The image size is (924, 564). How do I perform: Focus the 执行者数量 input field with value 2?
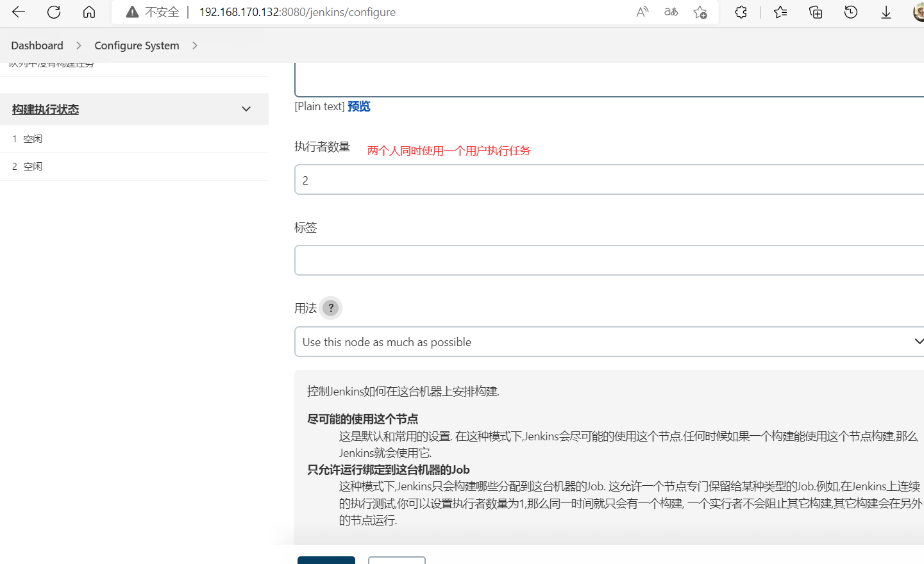coord(609,180)
